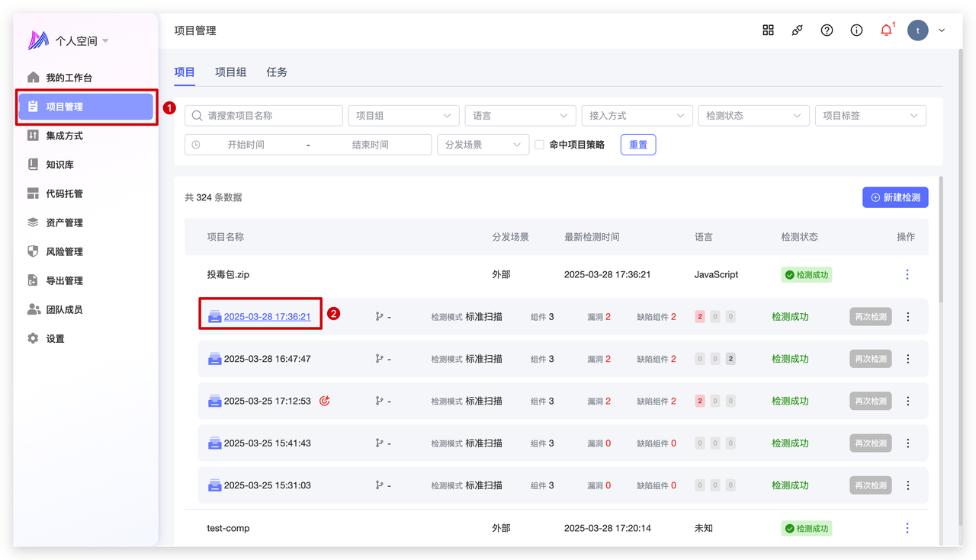This screenshot has width=976, height=560.
Task: Open the 分发场景 dropdown
Action: [x=483, y=145]
